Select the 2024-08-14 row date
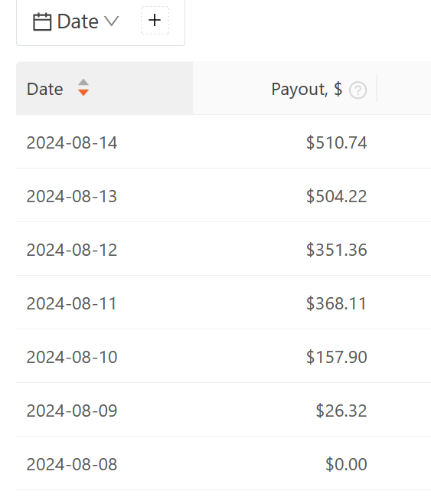Screen dimensions: 431x504 [72, 142]
